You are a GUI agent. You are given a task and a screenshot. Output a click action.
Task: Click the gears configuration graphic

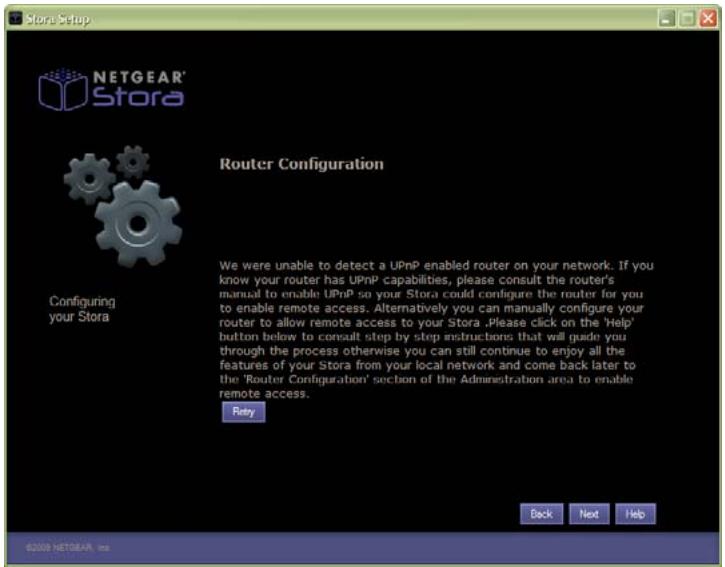pyautogui.click(x=123, y=206)
